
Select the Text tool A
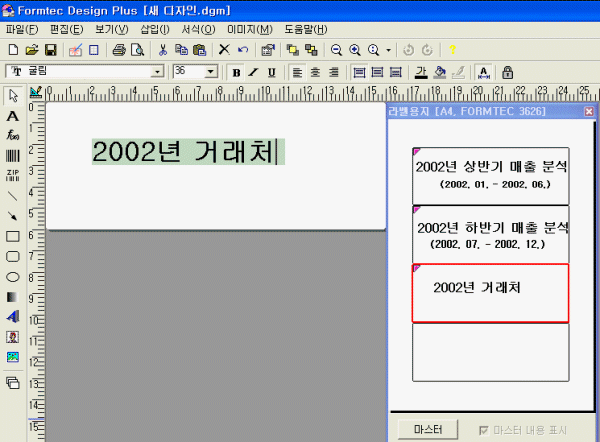13,116
